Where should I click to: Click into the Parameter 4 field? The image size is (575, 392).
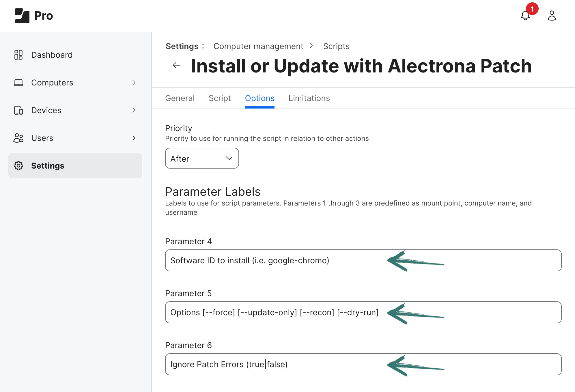tap(363, 260)
